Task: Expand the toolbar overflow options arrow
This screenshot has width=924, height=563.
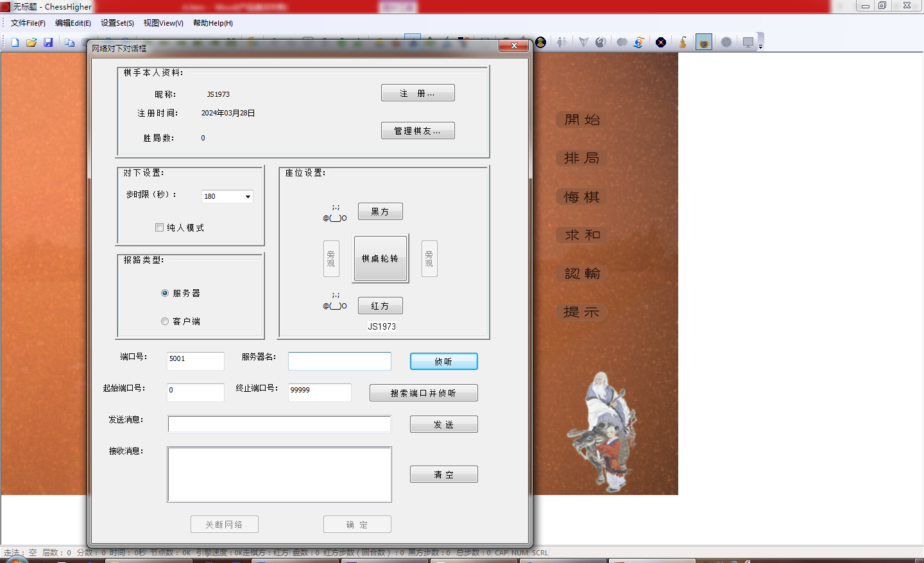Action: [760, 46]
